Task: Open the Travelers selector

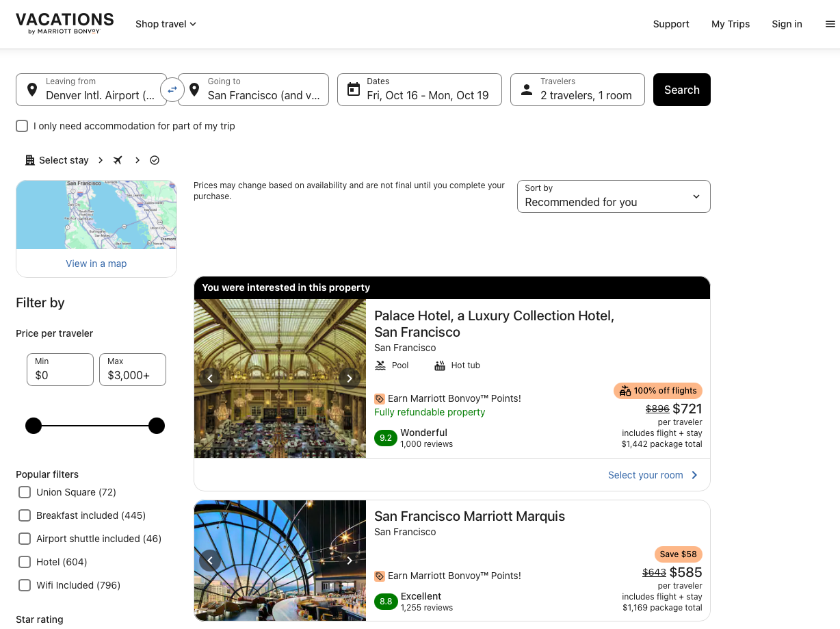Action: [x=577, y=90]
